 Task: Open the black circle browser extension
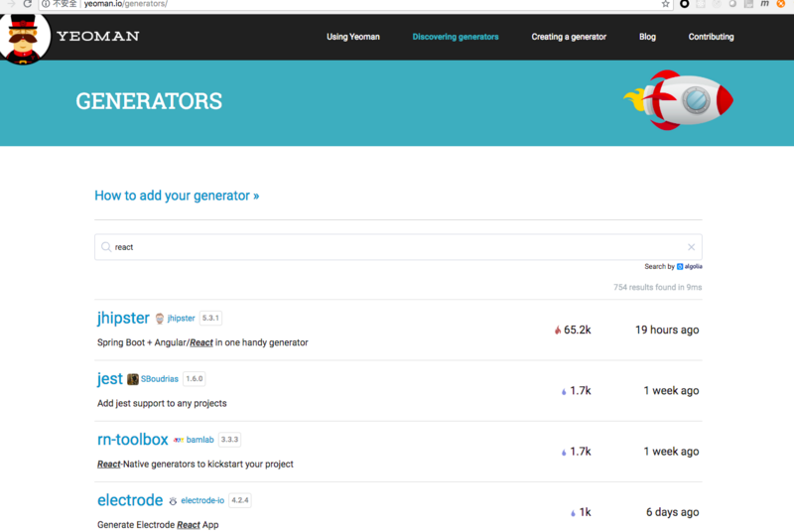coord(684,4)
